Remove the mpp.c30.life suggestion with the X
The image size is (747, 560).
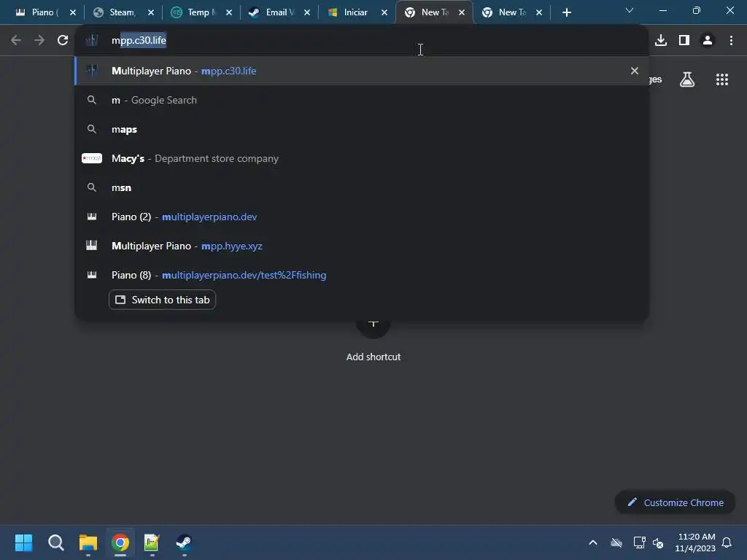(x=634, y=71)
